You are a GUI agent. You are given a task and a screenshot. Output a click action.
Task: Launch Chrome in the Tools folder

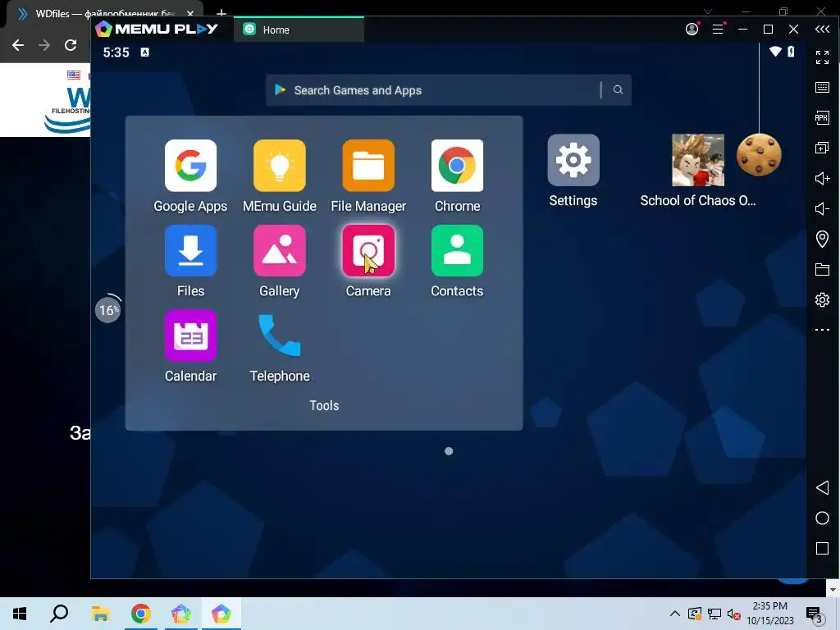[457, 166]
